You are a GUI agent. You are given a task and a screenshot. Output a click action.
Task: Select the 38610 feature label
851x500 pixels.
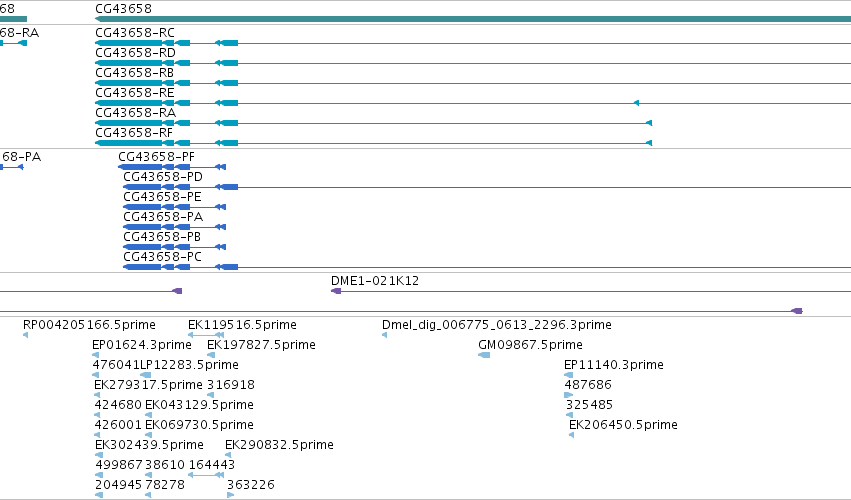[x=165, y=465]
